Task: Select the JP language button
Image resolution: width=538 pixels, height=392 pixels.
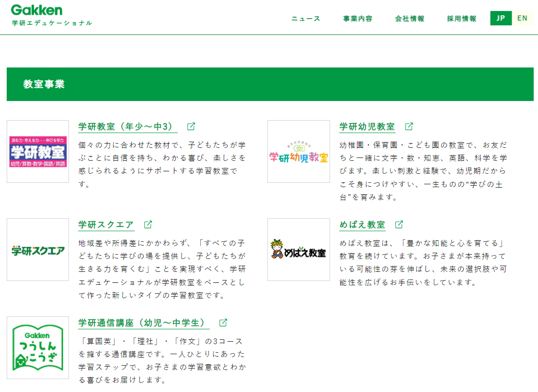Action: (x=501, y=18)
